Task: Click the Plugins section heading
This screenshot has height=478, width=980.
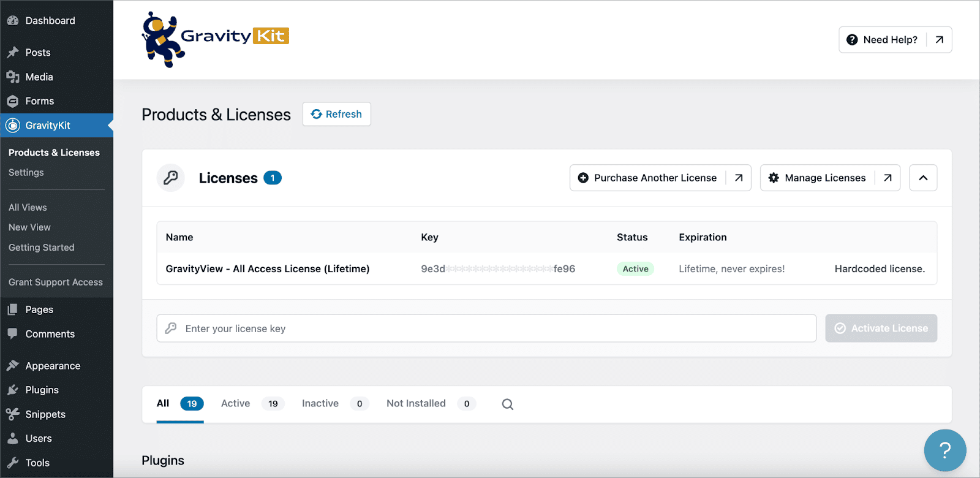Action: (x=163, y=460)
